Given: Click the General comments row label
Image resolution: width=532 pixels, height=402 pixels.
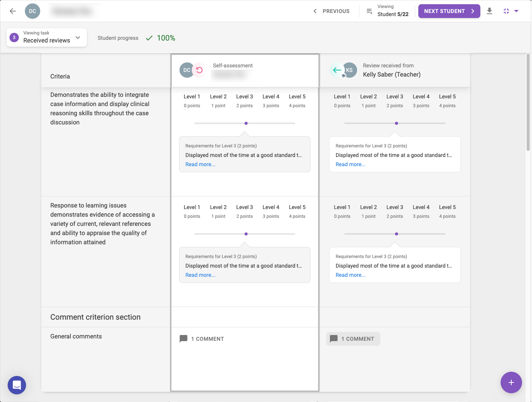Looking at the screenshot, I should pyautogui.click(x=76, y=336).
